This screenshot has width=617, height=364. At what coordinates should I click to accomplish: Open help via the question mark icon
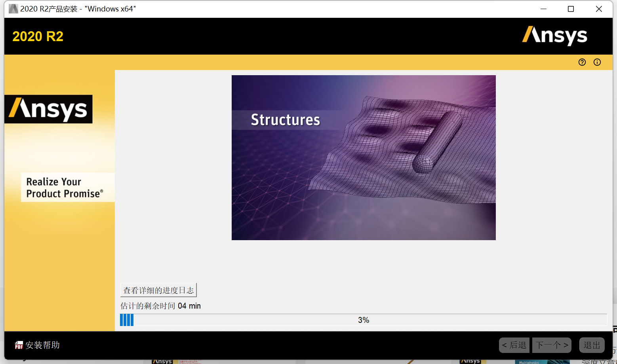tap(582, 62)
